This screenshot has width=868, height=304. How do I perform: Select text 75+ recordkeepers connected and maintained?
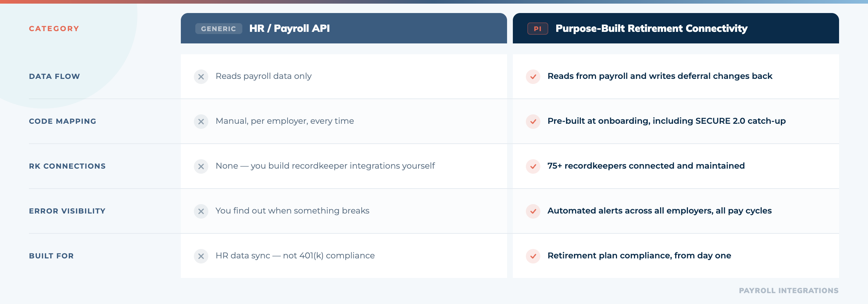tap(646, 166)
